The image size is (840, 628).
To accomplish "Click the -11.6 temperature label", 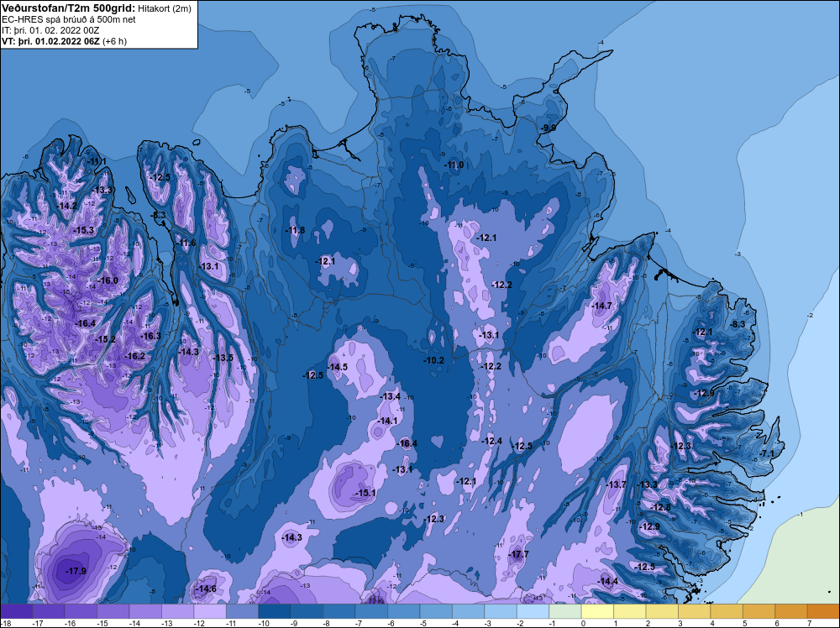I will [186, 243].
